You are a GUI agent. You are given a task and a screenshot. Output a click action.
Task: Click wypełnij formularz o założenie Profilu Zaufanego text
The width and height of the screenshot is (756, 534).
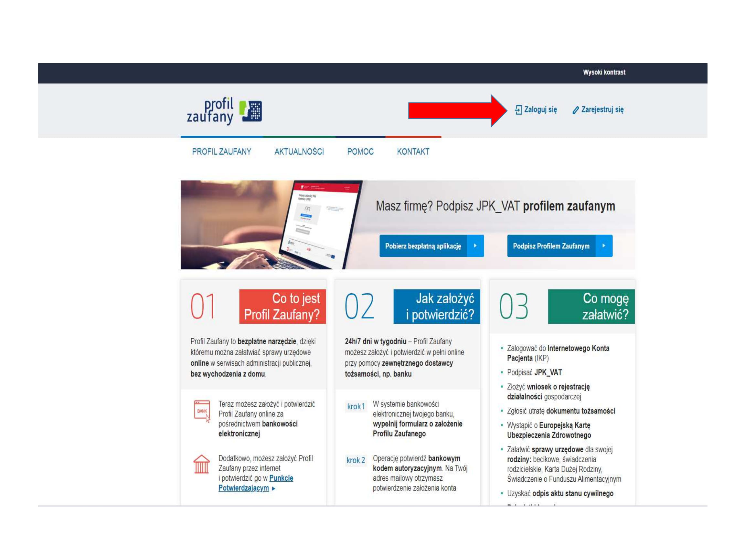click(x=418, y=429)
